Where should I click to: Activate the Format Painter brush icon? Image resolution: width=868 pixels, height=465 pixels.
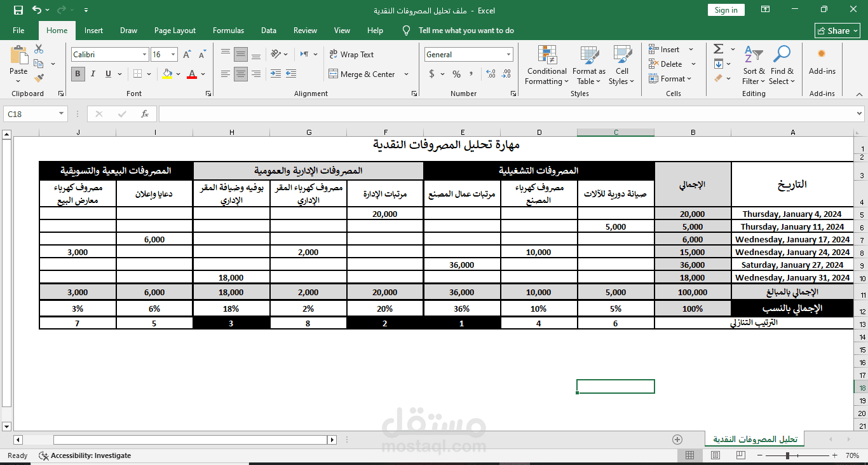(39, 78)
